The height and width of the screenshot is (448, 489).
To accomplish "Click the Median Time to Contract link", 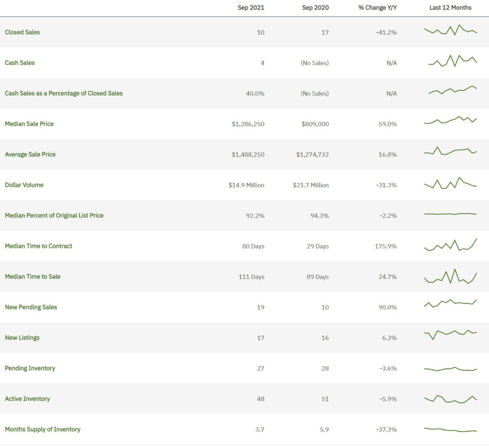I will 38,246.
